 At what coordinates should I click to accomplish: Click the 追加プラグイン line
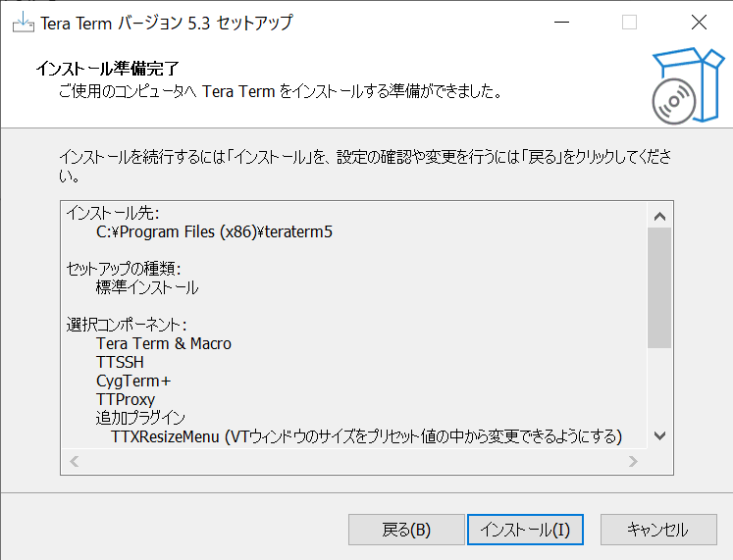140,418
